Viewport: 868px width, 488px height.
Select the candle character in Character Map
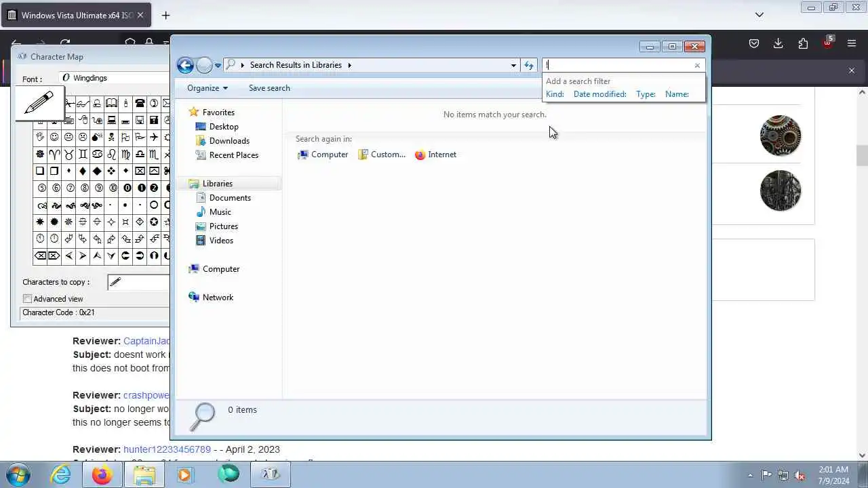(125, 104)
